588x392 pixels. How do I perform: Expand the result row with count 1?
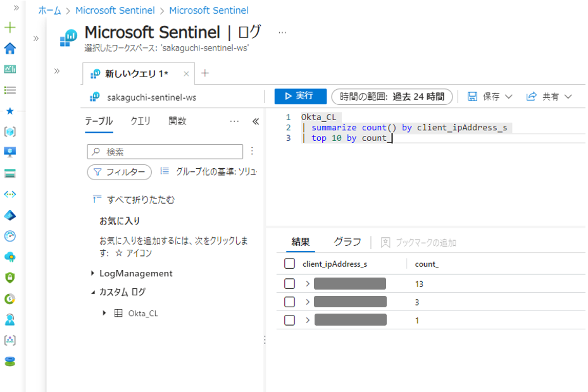point(308,321)
